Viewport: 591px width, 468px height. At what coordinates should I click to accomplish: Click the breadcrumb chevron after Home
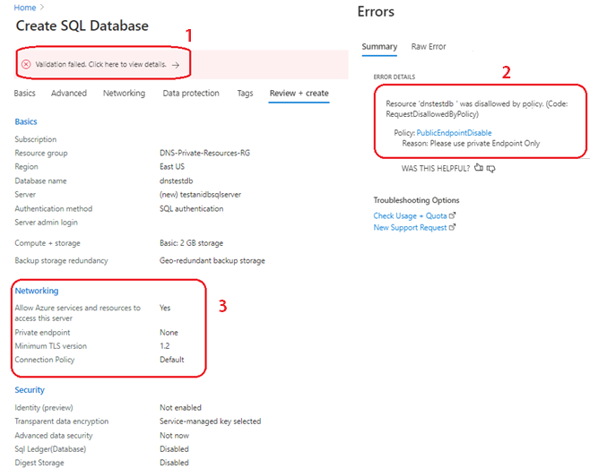(42, 7)
